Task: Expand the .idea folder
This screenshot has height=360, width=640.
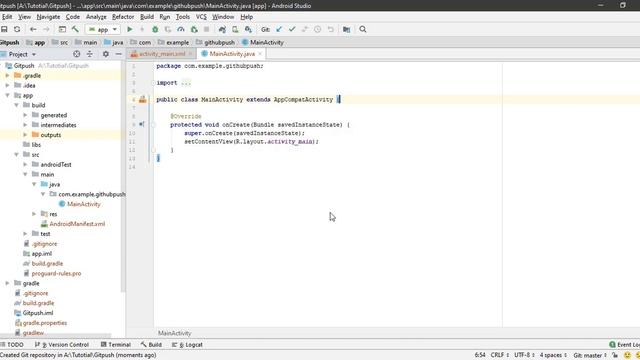Action: [7, 85]
